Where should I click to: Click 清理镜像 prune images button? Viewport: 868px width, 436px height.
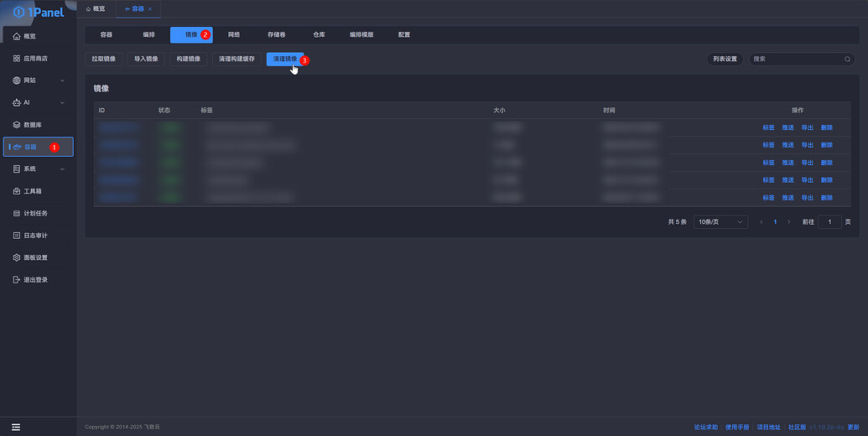pos(285,59)
